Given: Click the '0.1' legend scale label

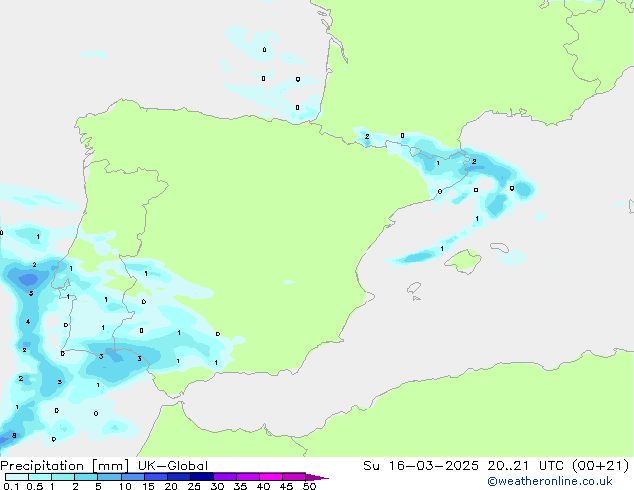Looking at the screenshot, I should [11, 486].
